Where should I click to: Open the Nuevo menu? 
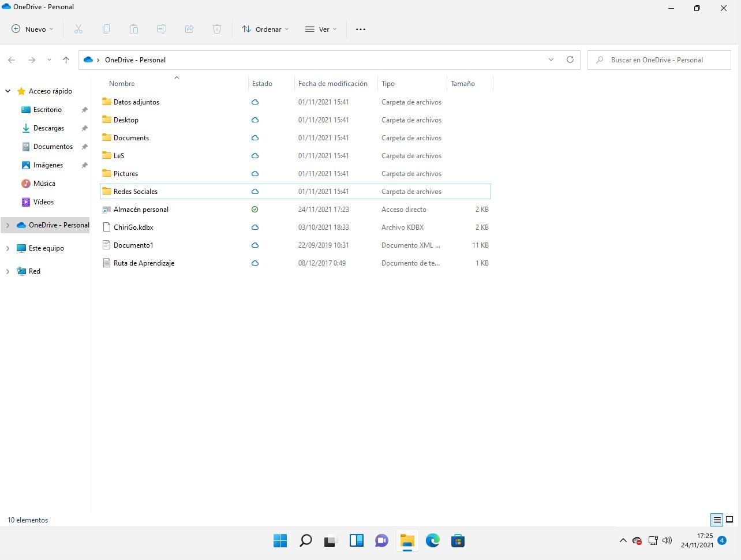click(32, 29)
